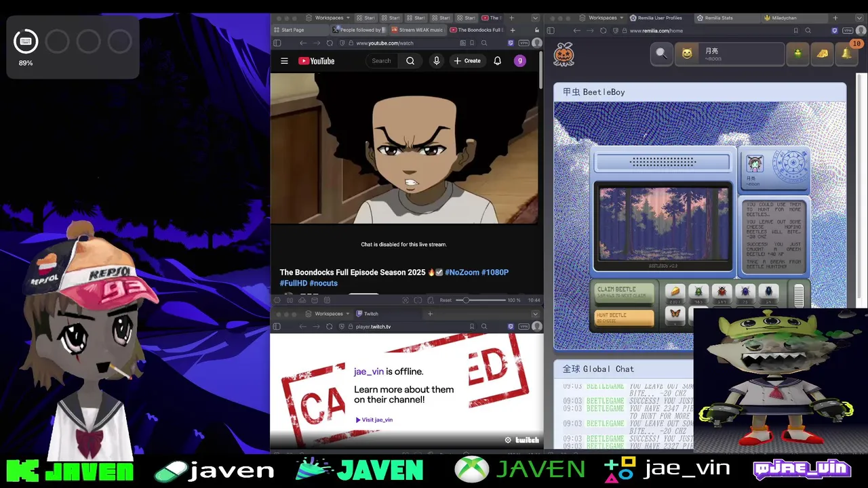Click the YouTube page scrollbar
Screen dimensions: 868x488
(x=540, y=71)
